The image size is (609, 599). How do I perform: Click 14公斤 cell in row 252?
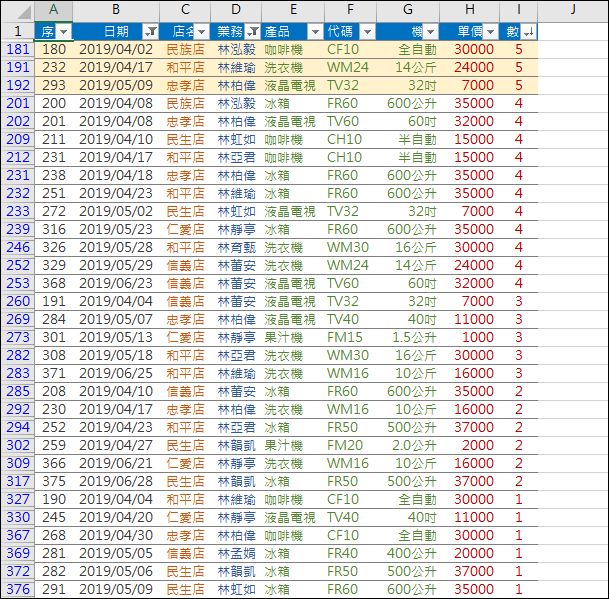pos(408,265)
